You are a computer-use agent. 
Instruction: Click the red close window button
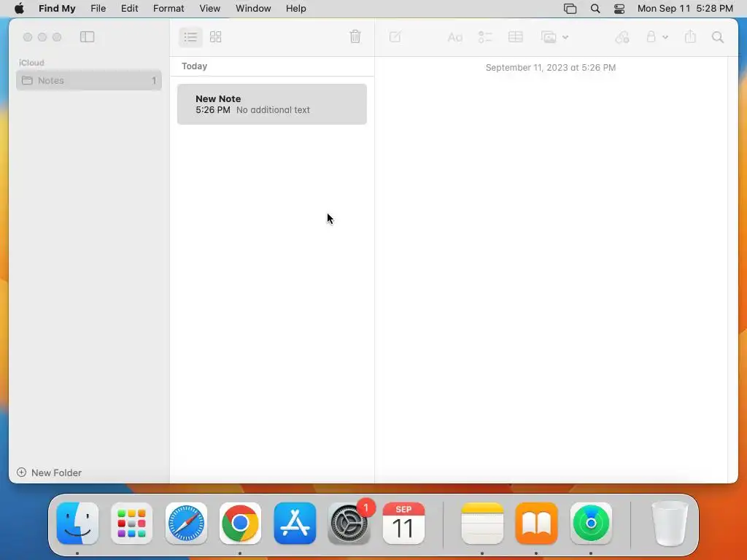pos(28,36)
